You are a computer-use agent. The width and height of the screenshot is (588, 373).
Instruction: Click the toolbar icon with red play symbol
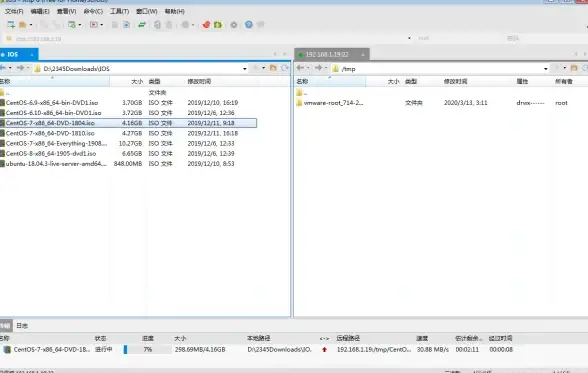click(94, 25)
